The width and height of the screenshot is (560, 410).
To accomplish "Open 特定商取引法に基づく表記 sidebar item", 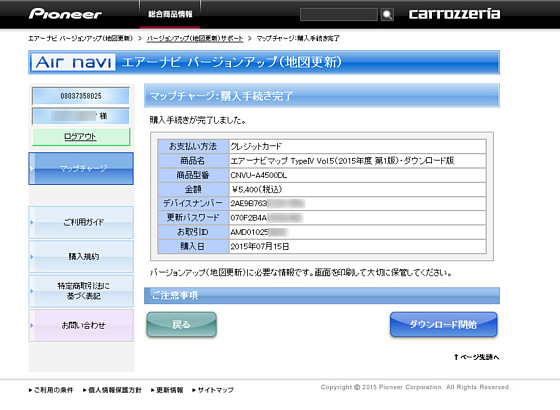I will 81,291.
